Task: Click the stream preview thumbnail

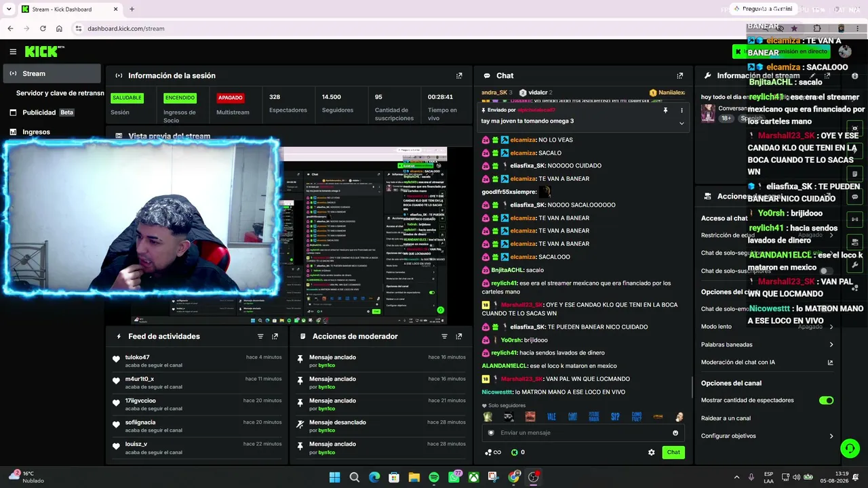Action: coord(288,235)
